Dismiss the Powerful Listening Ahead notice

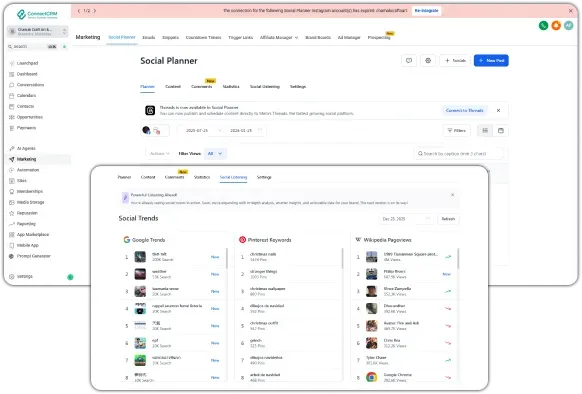point(452,195)
